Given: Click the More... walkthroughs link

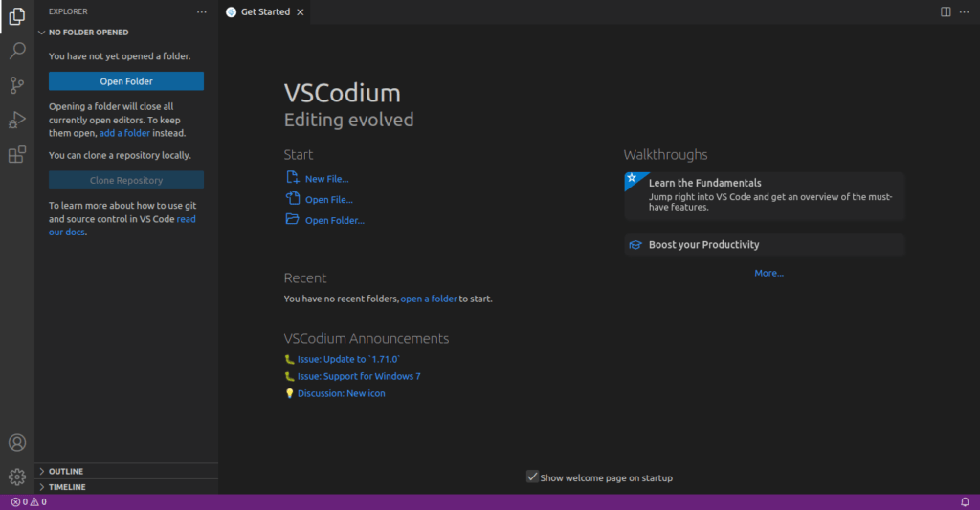Looking at the screenshot, I should click(768, 273).
